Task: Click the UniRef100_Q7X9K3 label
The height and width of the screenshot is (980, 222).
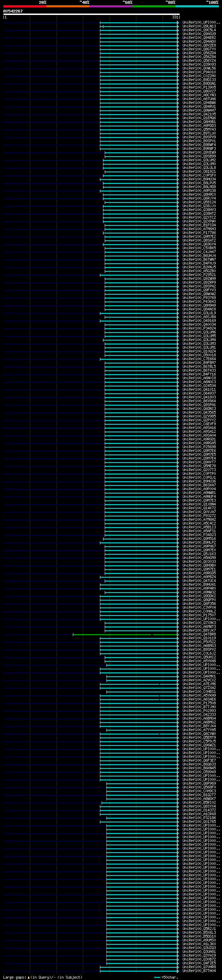Action: [199, 623]
